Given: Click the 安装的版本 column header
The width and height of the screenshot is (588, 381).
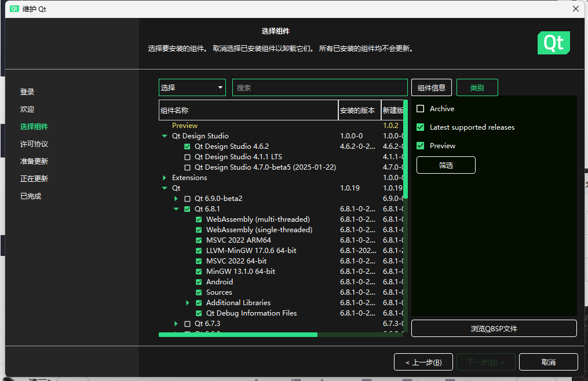Looking at the screenshot, I should (360, 110).
